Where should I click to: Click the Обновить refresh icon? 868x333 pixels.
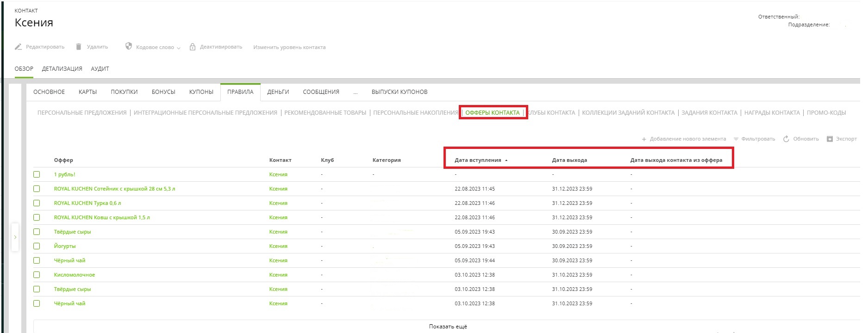[786, 139]
